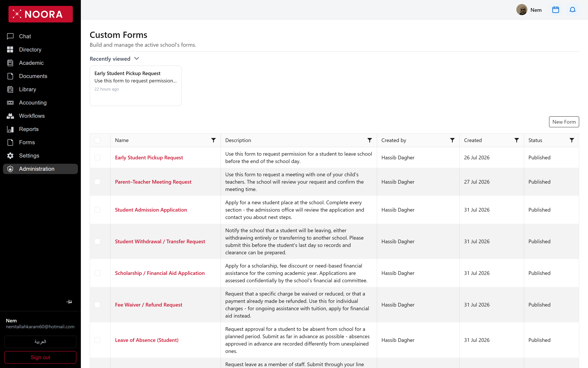Open the Academic section

pyautogui.click(x=40, y=63)
